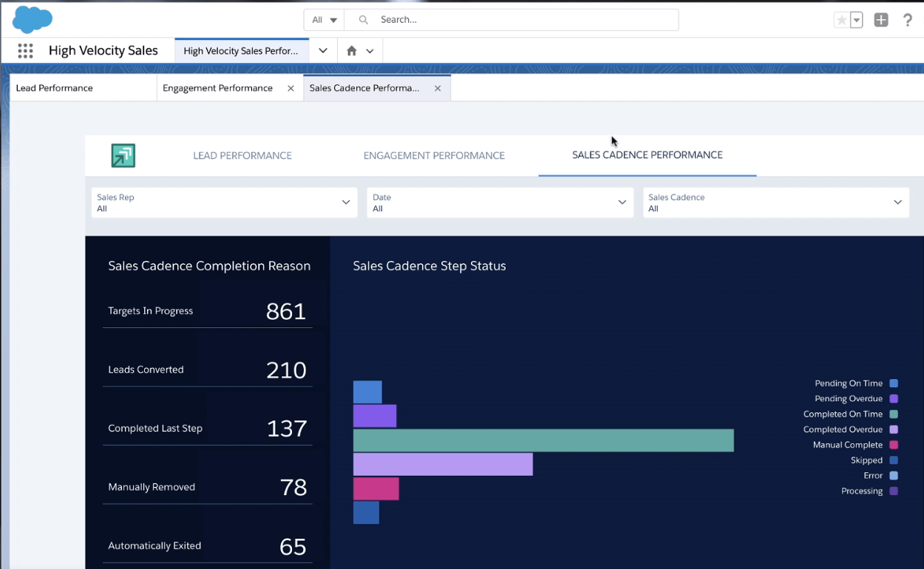Click the Automatically Exited 65 value
Image resolution: width=924 pixels, height=569 pixels.
[x=293, y=546]
